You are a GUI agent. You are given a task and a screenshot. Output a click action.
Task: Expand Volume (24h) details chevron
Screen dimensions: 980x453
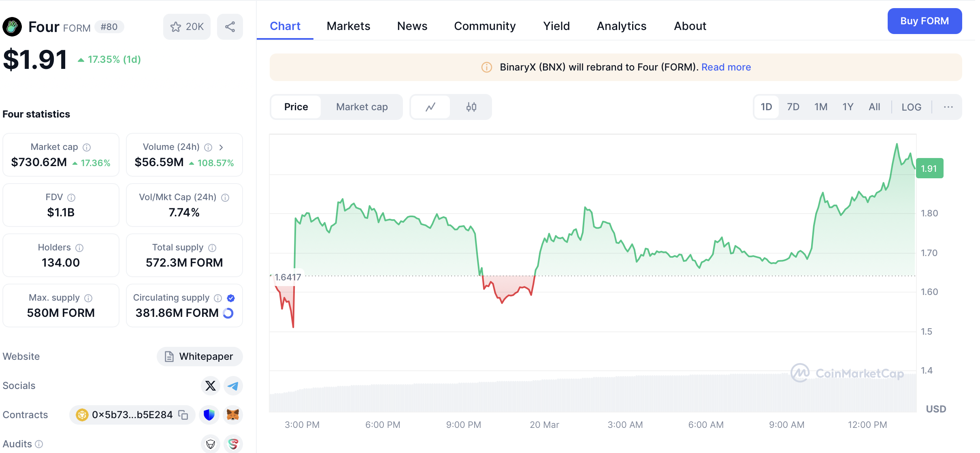click(221, 147)
